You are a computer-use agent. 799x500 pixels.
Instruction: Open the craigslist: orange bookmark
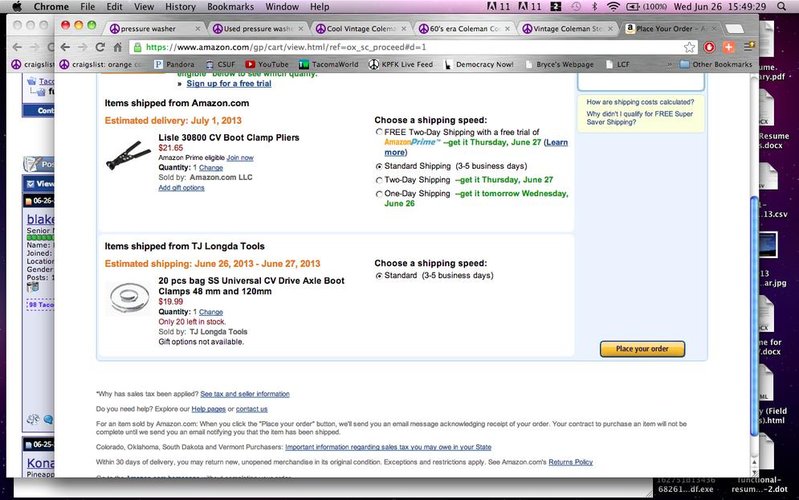click(x=101, y=64)
